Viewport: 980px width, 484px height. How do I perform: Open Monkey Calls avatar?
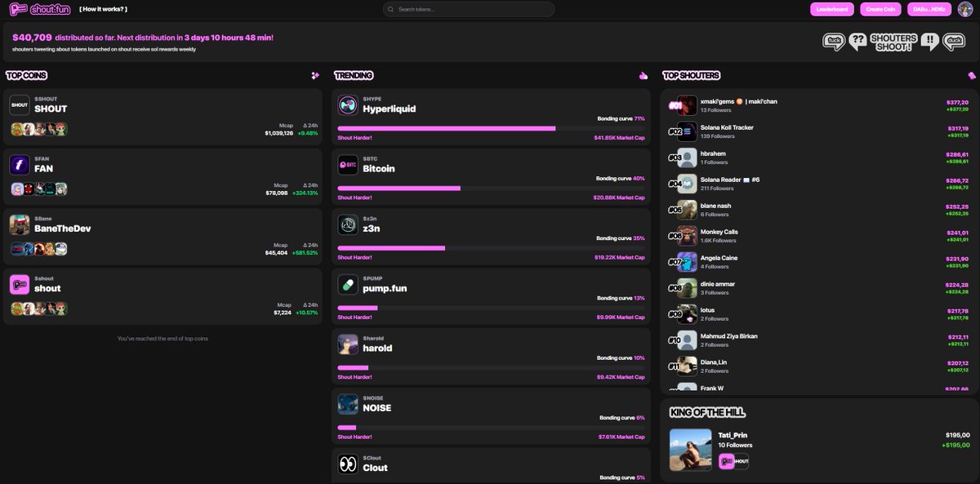(687, 236)
